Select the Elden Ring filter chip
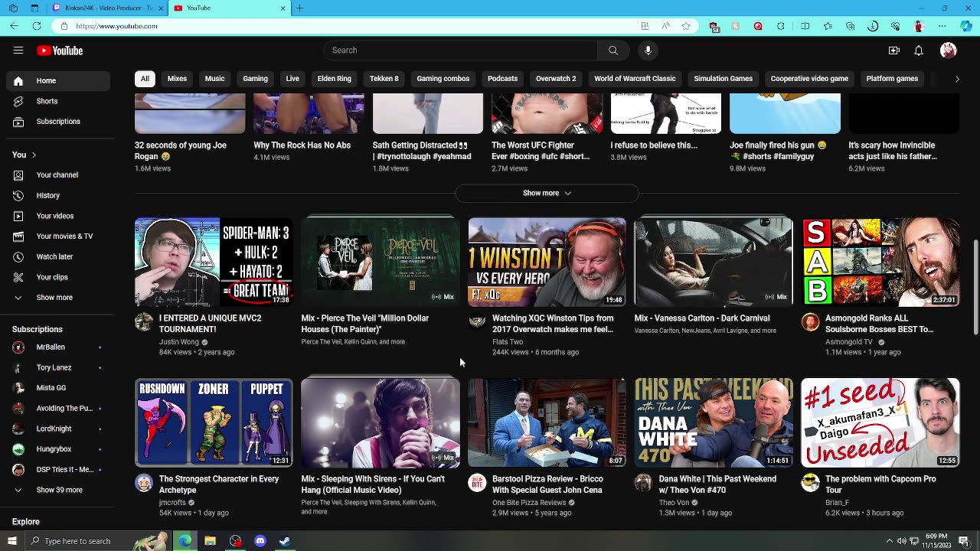This screenshot has height=551, width=980. (x=335, y=79)
